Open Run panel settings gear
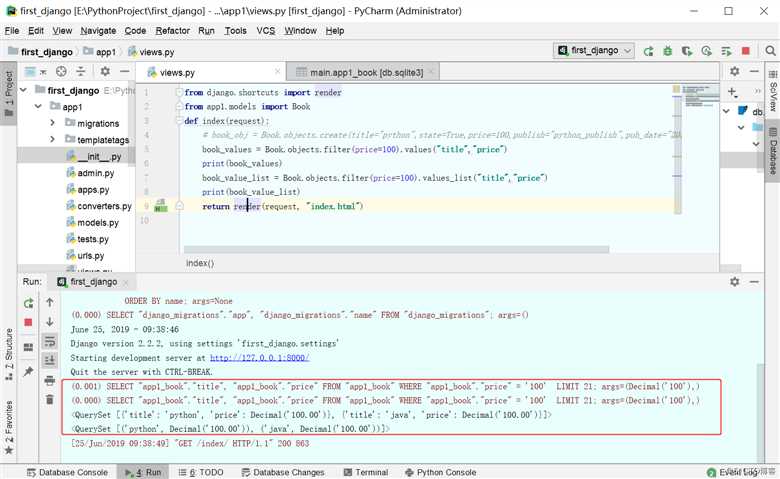 point(734,282)
